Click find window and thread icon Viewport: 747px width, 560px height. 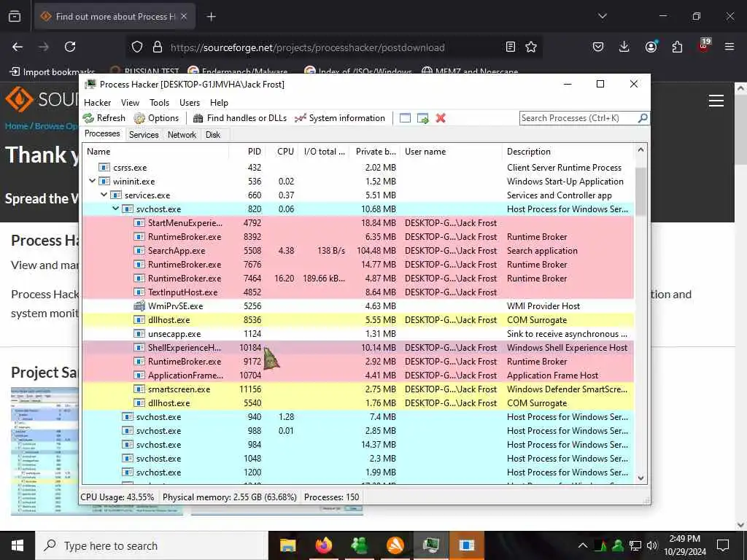click(422, 118)
